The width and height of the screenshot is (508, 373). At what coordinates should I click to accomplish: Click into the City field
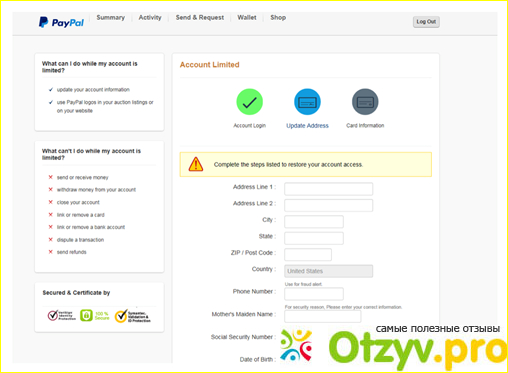[x=314, y=222]
